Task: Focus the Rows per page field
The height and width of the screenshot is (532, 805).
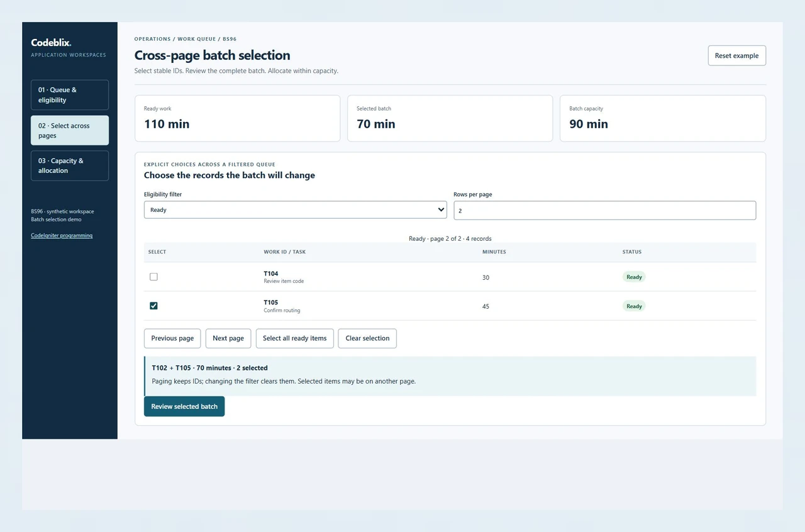Action: (x=605, y=210)
